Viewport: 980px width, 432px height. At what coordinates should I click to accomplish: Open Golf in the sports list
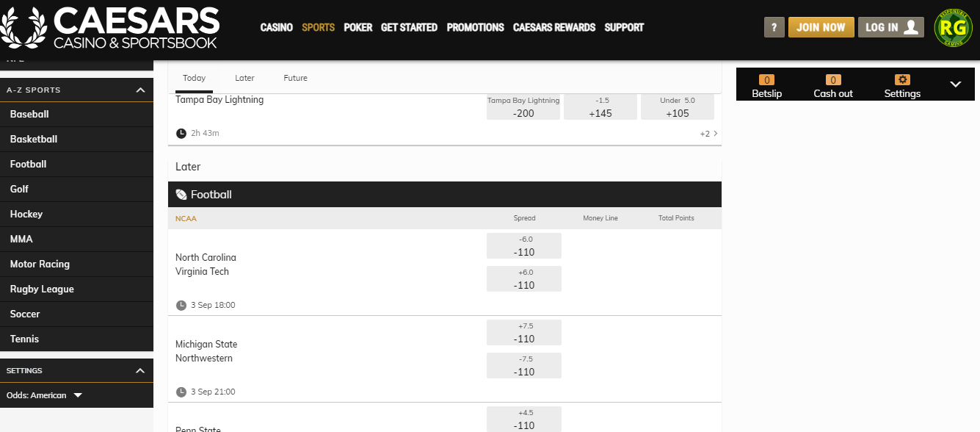tap(76, 190)
